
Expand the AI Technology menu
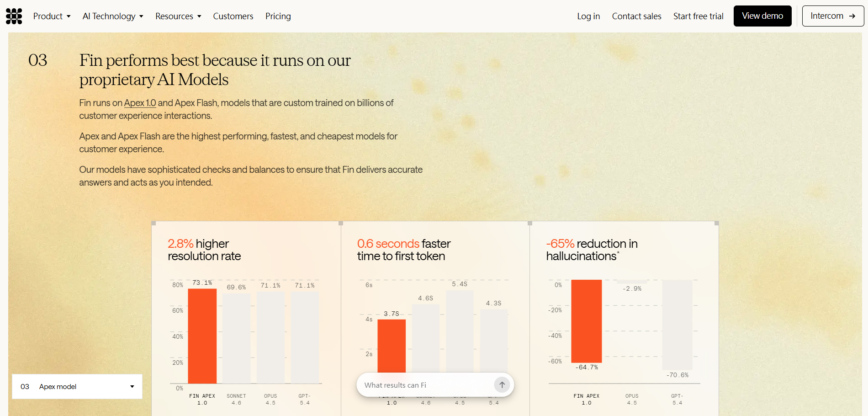click(x=113, y=16)
